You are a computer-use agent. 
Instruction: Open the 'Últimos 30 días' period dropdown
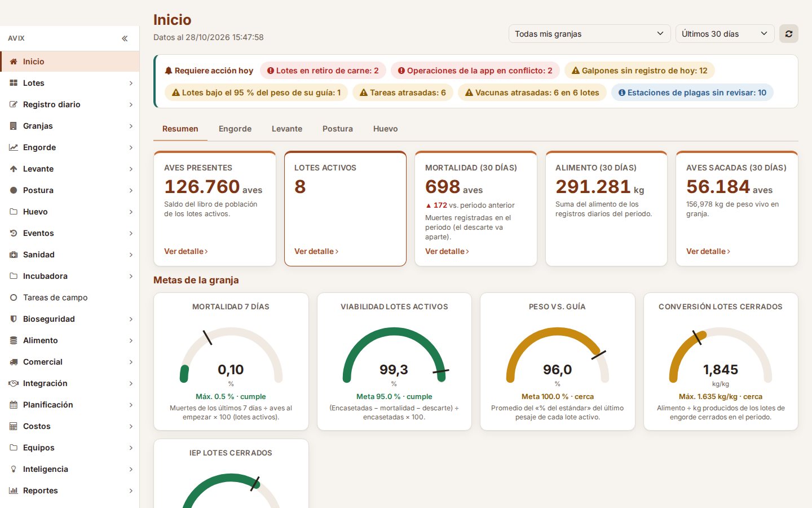coord(725,34)
